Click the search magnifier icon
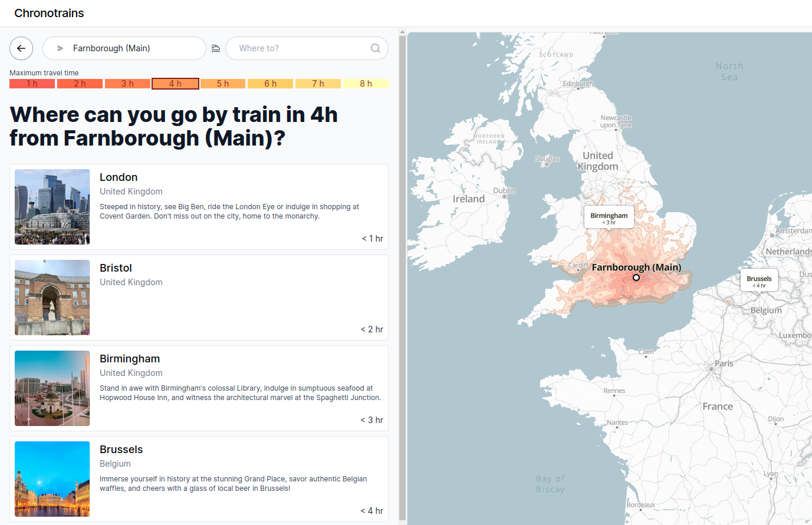Viewport: 812px width, 525px height. click(376, 48)
